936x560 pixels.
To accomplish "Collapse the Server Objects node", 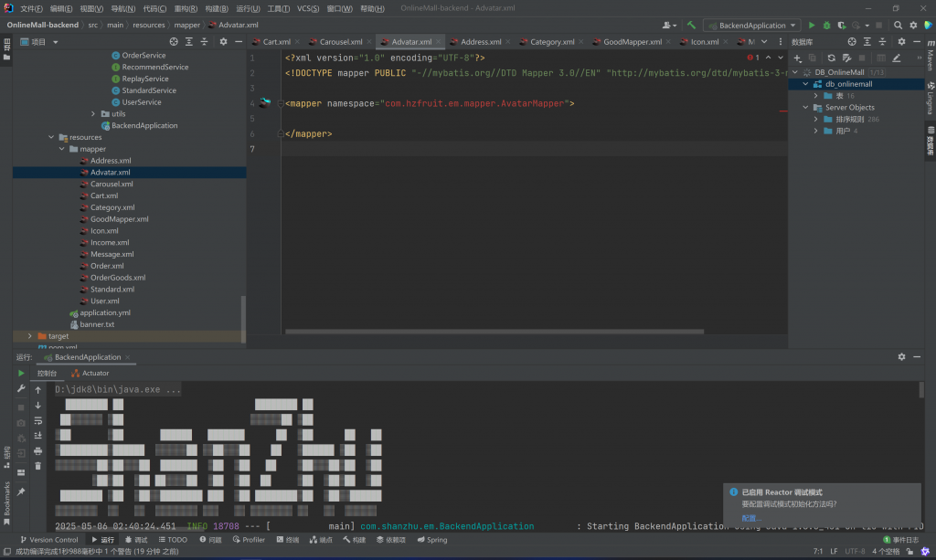I will [804, 108].
